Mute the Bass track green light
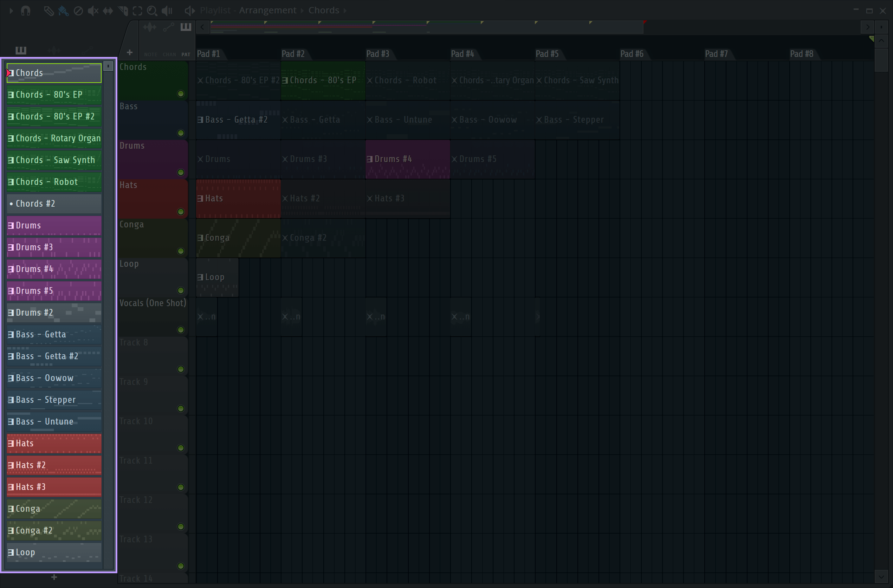The width and height of the screenshot is (893, 588). (x=181, y=133)
